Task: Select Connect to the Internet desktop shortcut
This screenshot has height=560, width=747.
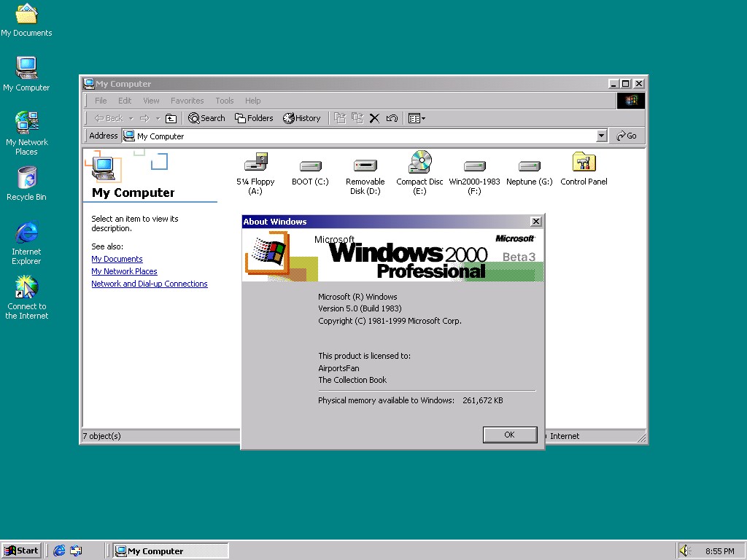Action: coord(27,297)
